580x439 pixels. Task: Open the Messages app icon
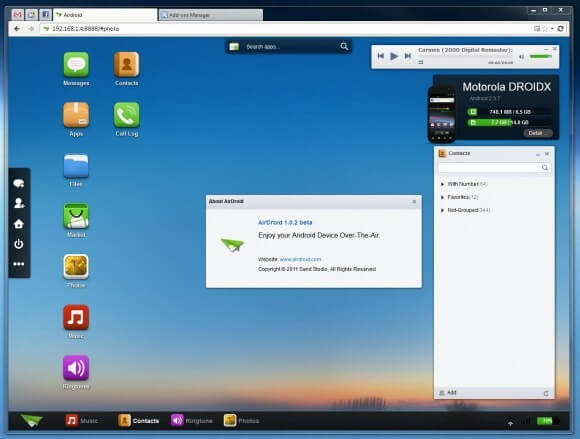(x=76, y=65)
